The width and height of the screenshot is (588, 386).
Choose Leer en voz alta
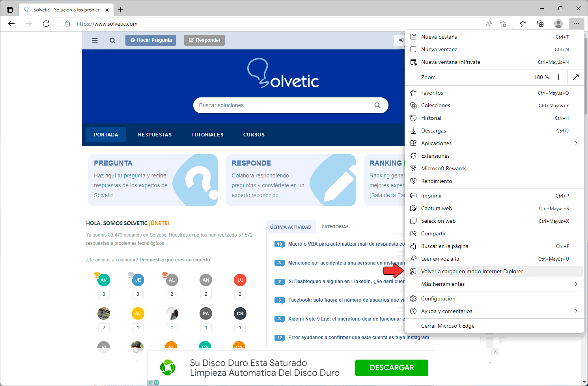coord(494,259)
